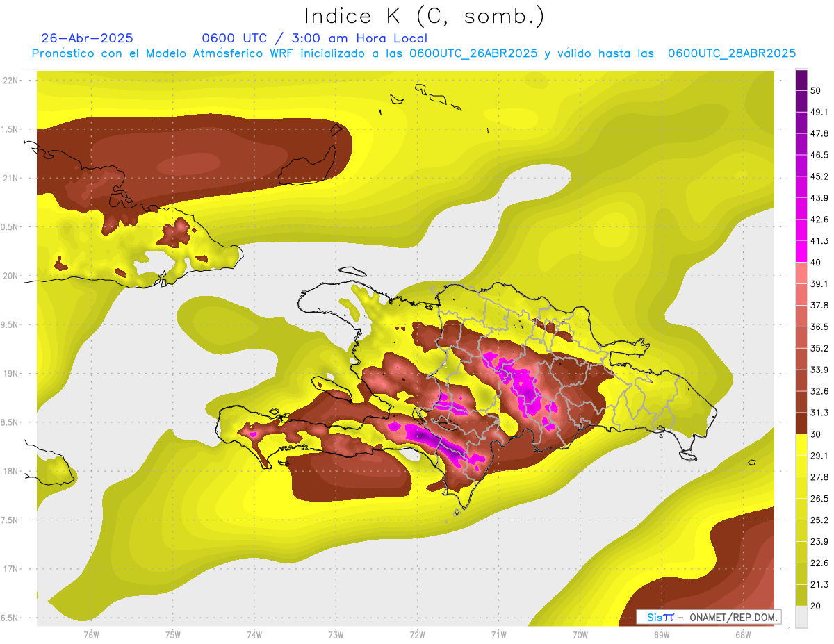Image resolution: width=834 pixels, height=644 pixels.
Task: Click the '49.1' value on the color scale
Action: (819, 112)
